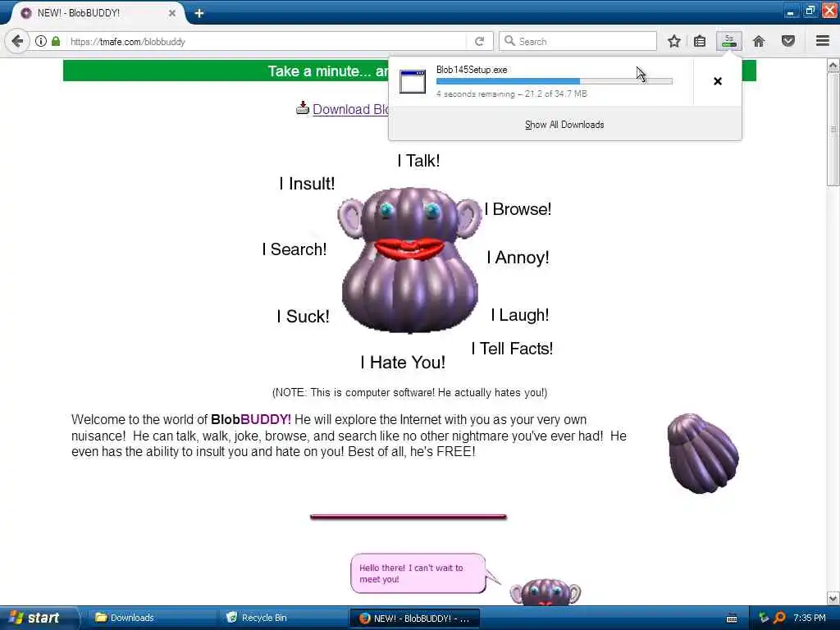Viewport: 840px width, 630px height.
Task: Click the I Browse! text
Action: (x=518, y=209)
